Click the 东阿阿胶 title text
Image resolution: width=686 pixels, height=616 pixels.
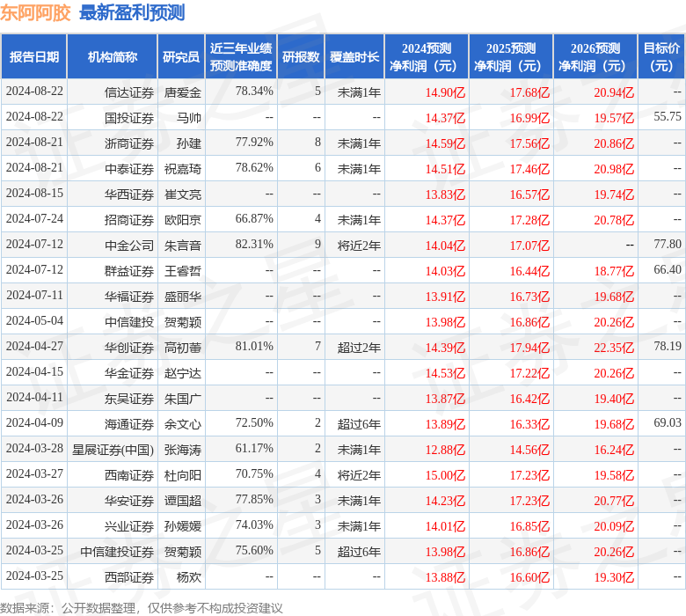tap(35, 12)
